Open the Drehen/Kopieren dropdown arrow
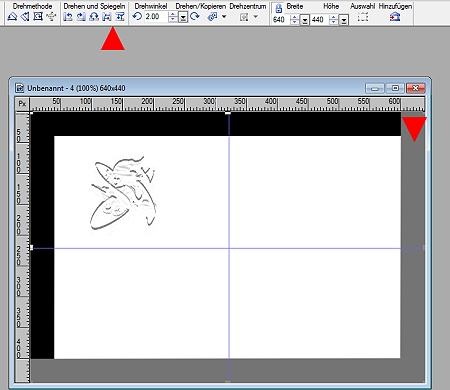Screen dimensions: 450x390 224,16
